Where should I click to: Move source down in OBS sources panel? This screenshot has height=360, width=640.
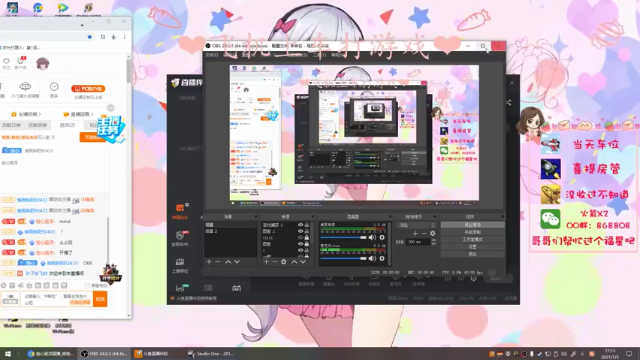pyautogui.click(x=303, y=262)
